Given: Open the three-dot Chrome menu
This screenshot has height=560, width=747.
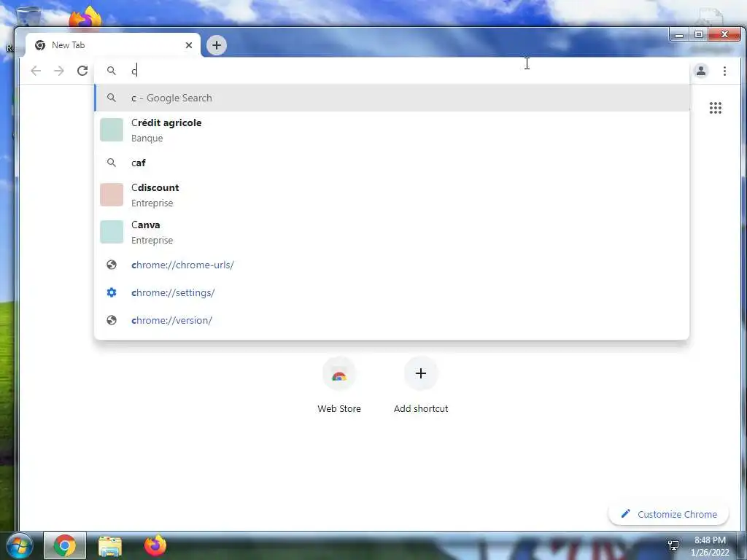Looking at the screenshot, I should point(724,71).
